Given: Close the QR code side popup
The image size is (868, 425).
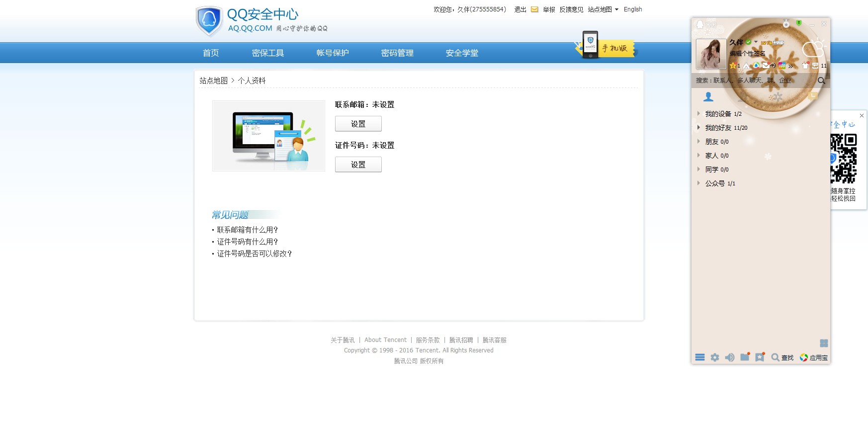Looking at the screenshot, I should 862,115.
